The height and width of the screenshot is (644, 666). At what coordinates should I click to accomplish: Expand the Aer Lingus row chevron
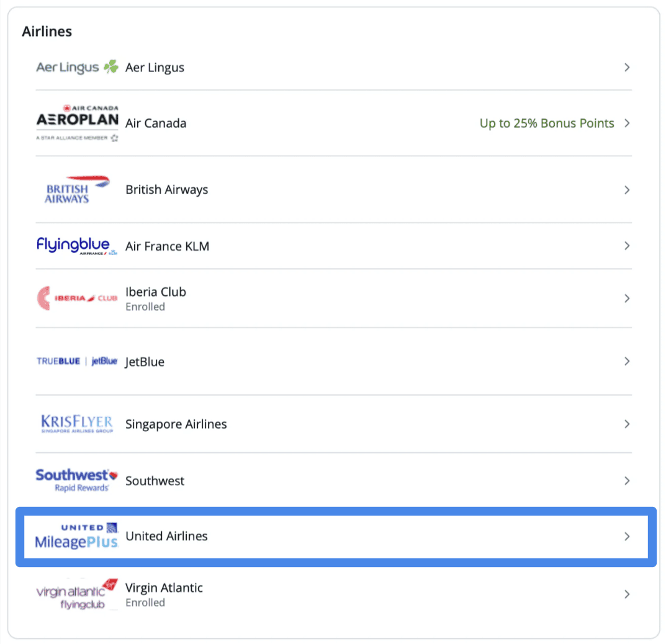[627, 67]
